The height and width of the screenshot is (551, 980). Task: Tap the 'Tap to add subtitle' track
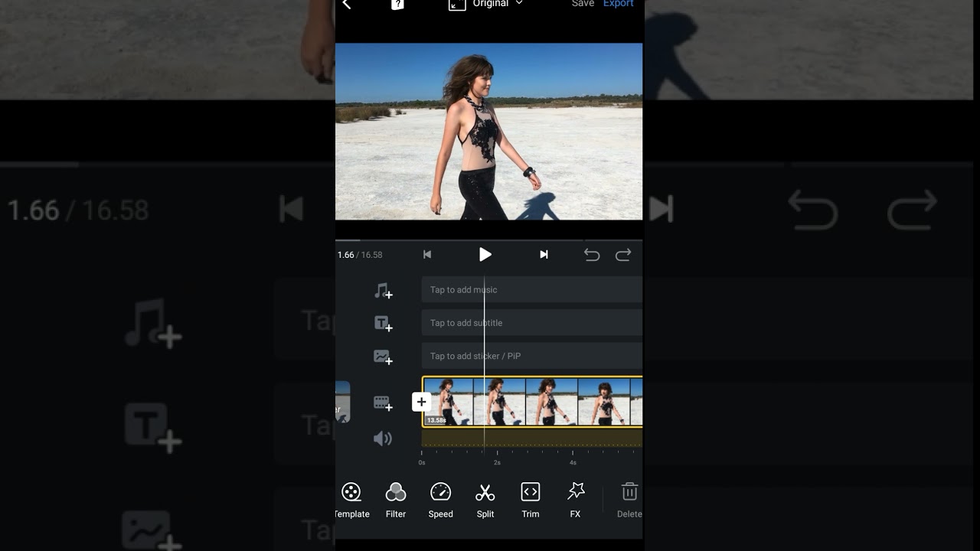(x=531, y=323)
